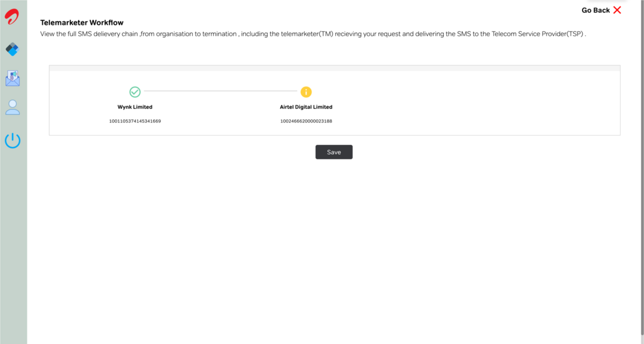
Task: Open the blue diamond dashboard icon
Action: point(13,49)
